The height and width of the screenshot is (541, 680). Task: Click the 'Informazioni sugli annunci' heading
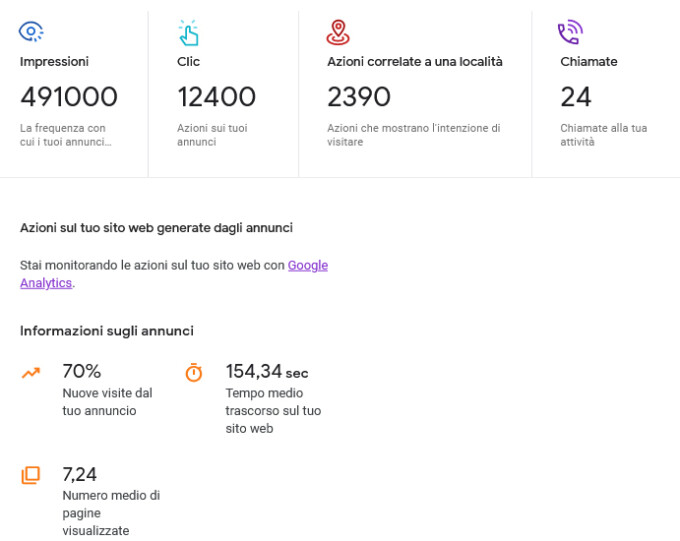(107, 331)
